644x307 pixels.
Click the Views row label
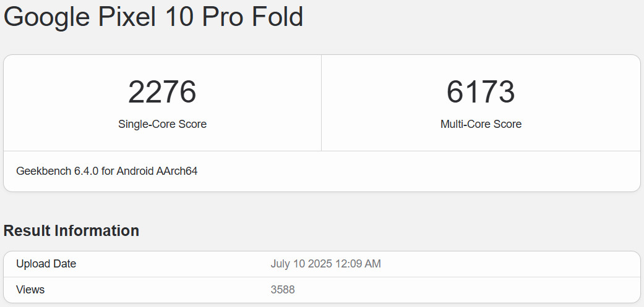tap(30, 290)
